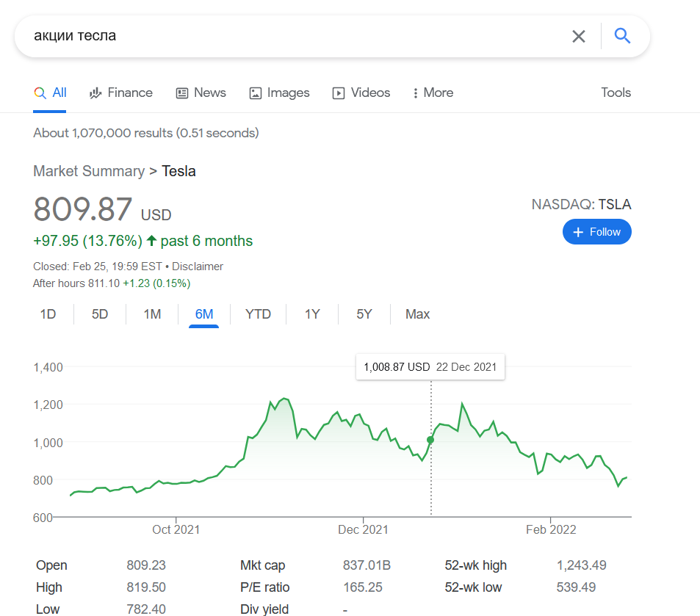Follow the Tesla stock
700x616 pixels.
point(596,232)
